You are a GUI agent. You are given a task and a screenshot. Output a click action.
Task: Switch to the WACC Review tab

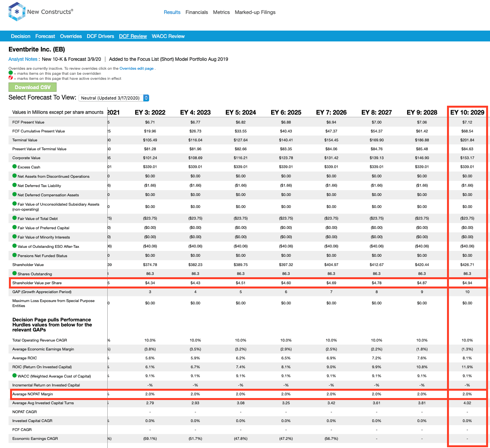168,36
